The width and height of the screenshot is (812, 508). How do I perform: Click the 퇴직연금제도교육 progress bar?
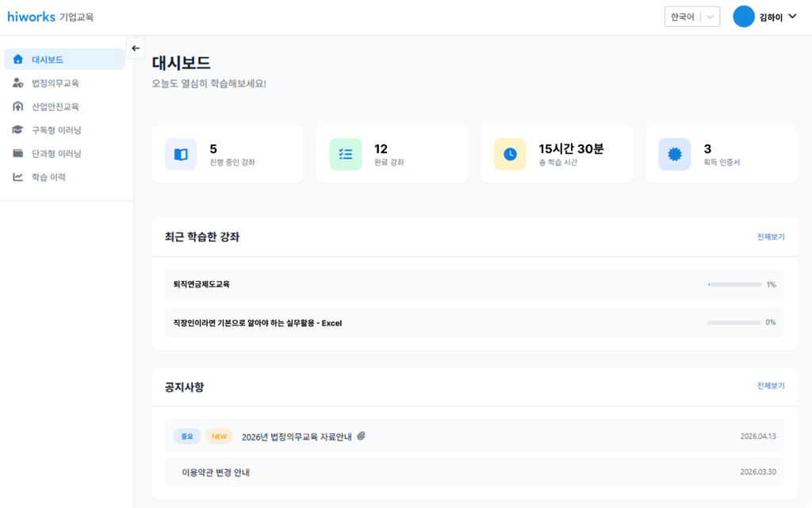[x=733, y=284]
